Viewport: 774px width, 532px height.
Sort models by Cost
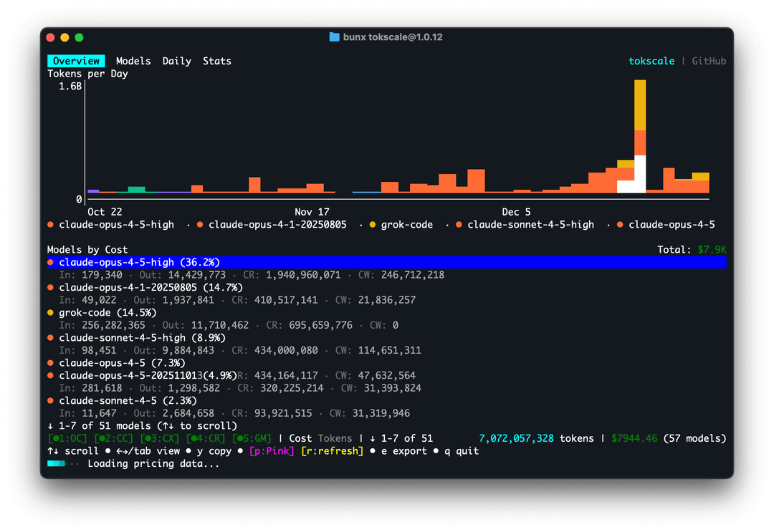pyautogui.click(x=300, y=438)
